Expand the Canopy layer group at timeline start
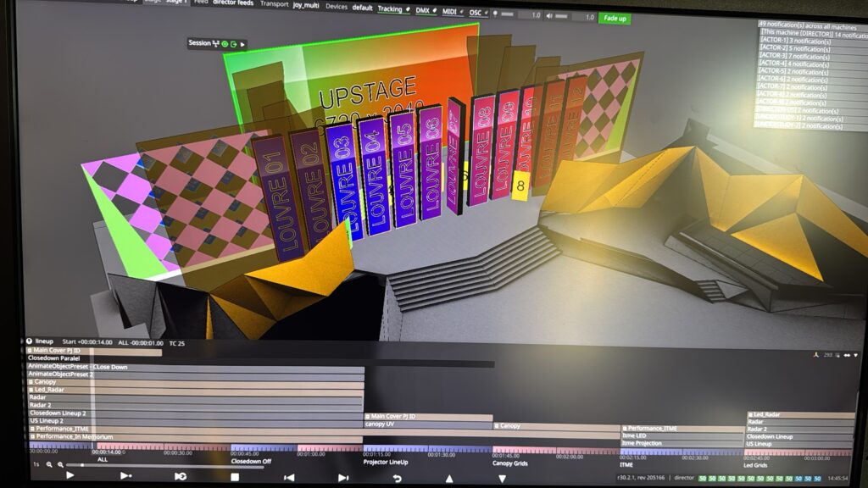This screenshot has height=488, width=868. (x=31, y=382)
